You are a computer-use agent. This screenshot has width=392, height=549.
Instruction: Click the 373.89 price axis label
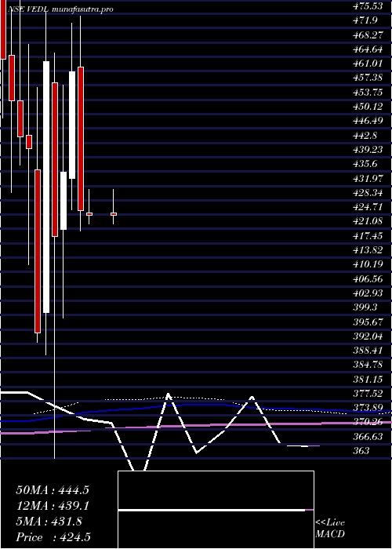368,407
